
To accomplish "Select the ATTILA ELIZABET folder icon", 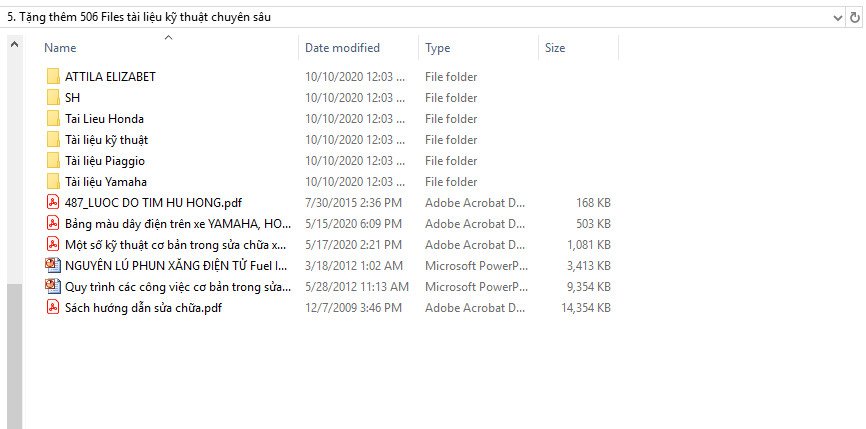I will pos(53,77).
